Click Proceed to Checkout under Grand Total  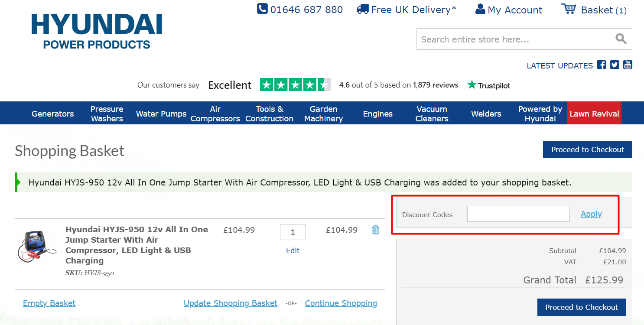pyautogui.click(x=582, y=307)
